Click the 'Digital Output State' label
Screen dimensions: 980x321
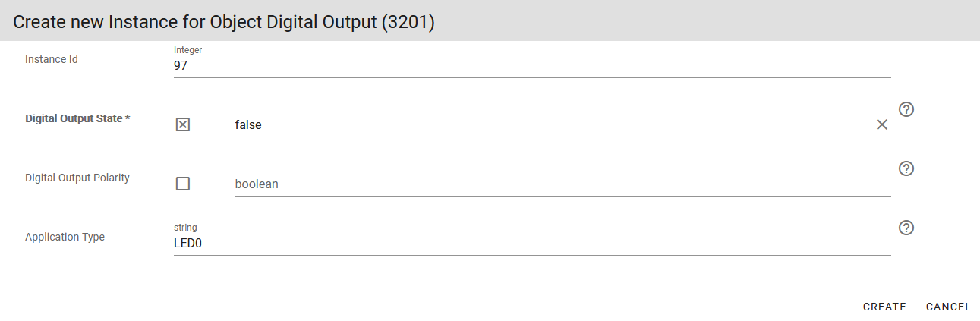tap(73, 118)
